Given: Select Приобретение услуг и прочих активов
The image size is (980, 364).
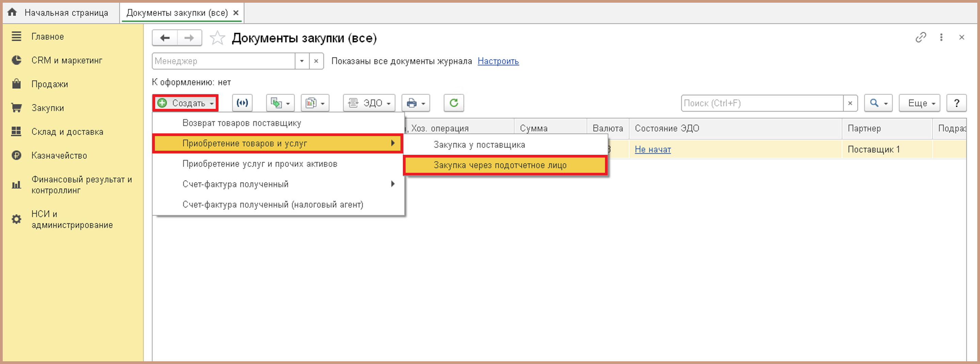Looking at the screenshot, I should pyautogui.click(x=278, y=164).
